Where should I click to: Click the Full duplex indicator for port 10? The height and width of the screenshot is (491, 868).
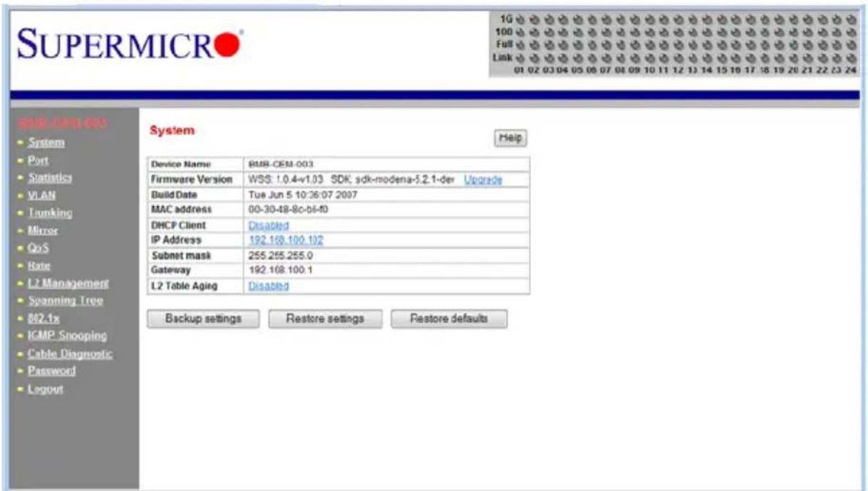(650, 44)
